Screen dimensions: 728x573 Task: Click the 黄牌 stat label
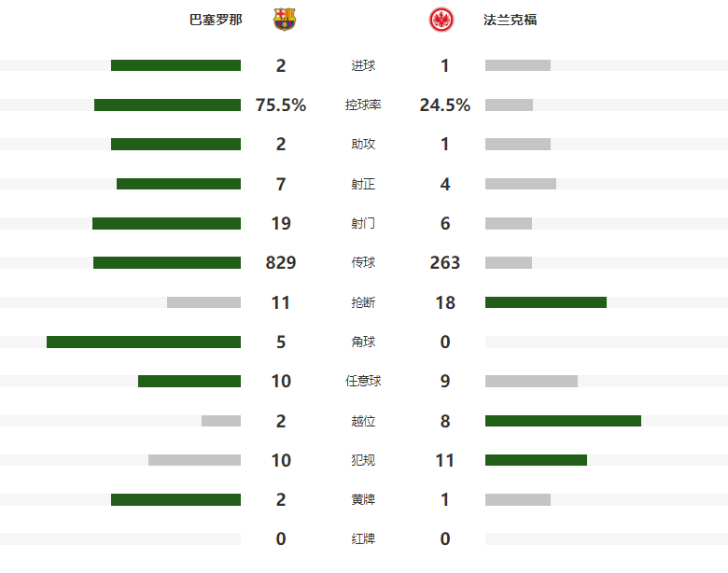pos(363,500)
